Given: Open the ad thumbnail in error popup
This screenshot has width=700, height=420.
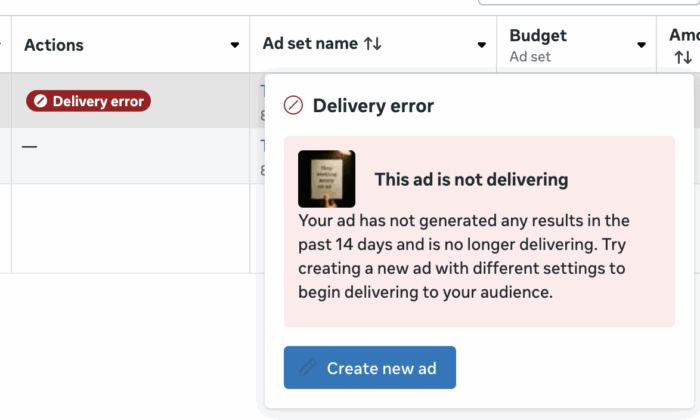Looking at the screenshot, I should pyautogui.click(x=326, y=179).
